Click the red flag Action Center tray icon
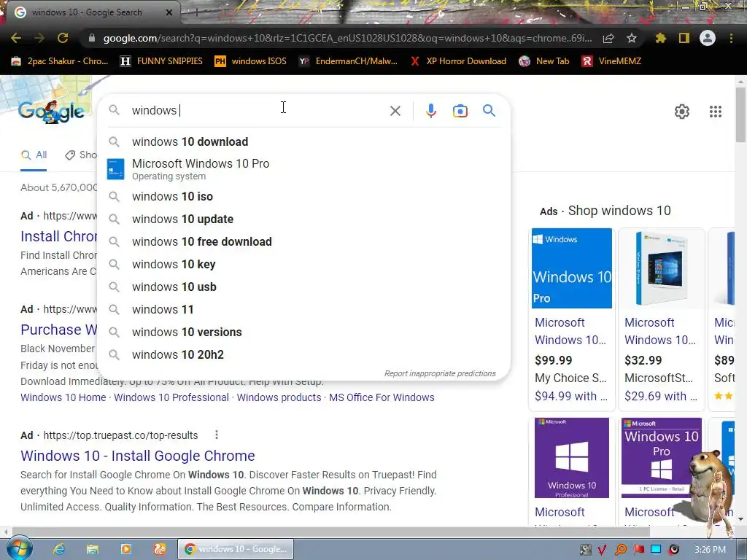747x560 pixels. click(x=638, y=550)
